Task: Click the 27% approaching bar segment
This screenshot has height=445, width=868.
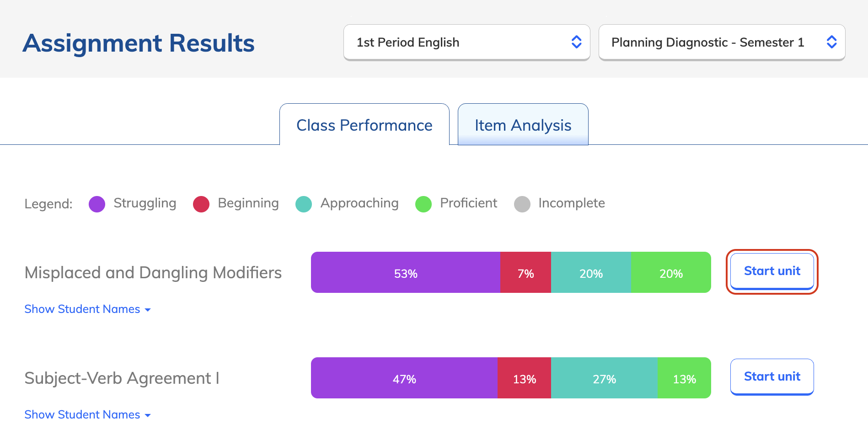Action: [x=604, y=378]
